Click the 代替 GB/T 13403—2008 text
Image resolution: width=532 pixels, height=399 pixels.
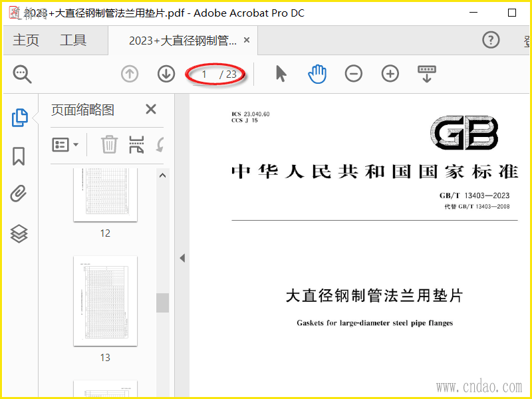point(477,207)
